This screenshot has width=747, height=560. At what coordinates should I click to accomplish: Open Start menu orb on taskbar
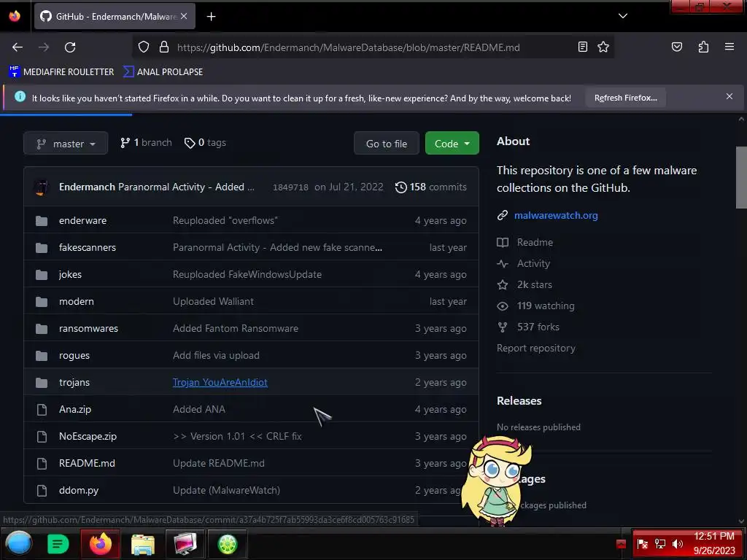[x=18, y=543]
